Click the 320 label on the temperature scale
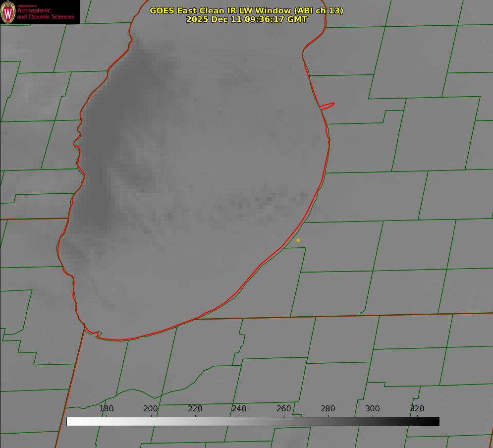Viewport: 493px width, 448px height. 417,409
